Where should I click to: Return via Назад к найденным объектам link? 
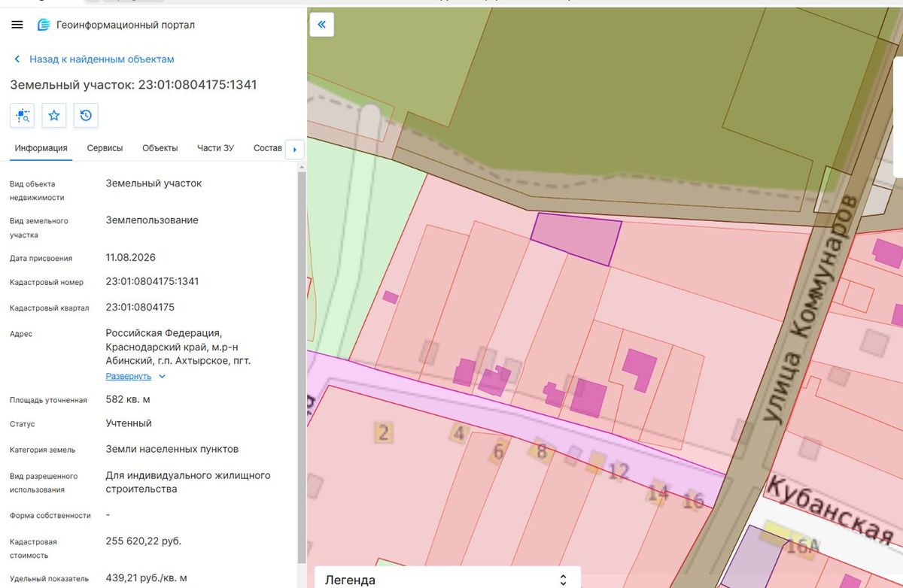102,59
